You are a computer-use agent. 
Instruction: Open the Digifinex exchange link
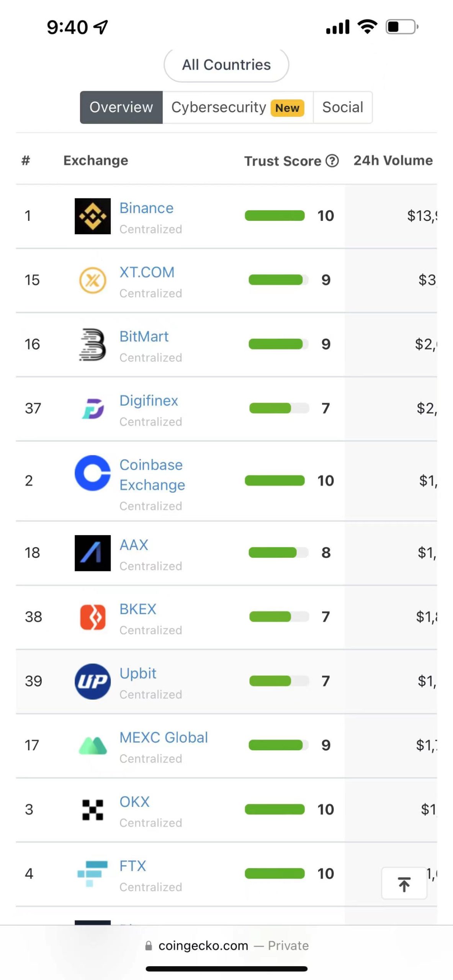pyautogui.click(x=149, y=401)
